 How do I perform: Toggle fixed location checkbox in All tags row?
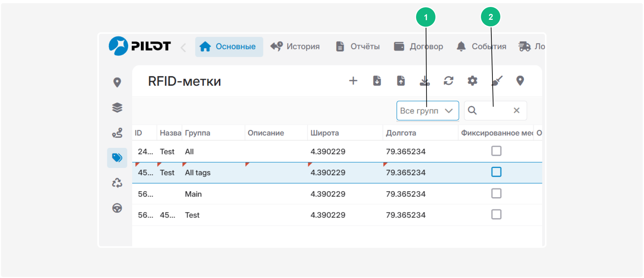coord(497,172)
